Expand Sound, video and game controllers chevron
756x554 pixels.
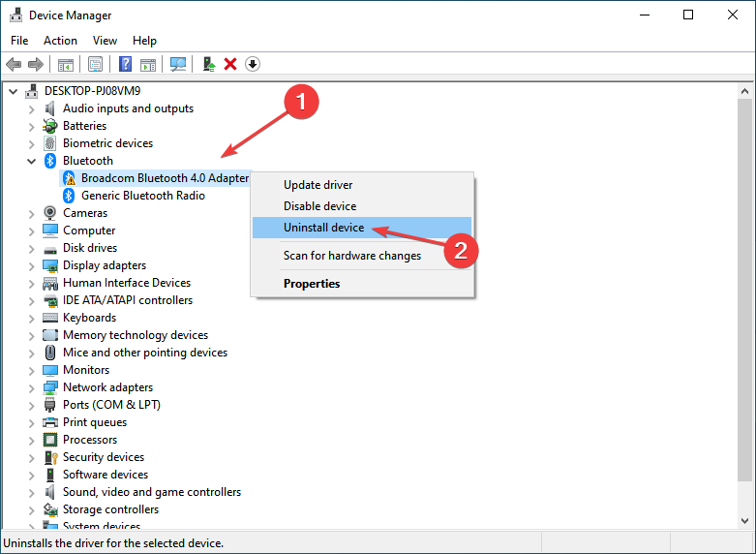31,492
